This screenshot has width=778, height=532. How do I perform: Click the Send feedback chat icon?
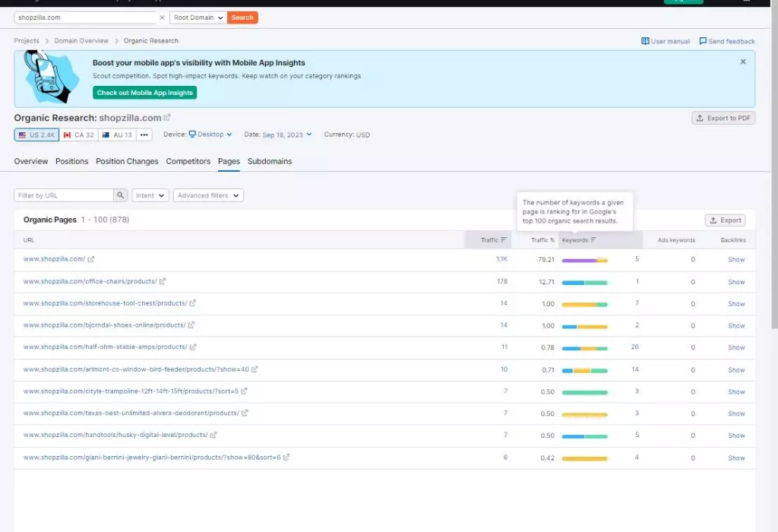703,41
